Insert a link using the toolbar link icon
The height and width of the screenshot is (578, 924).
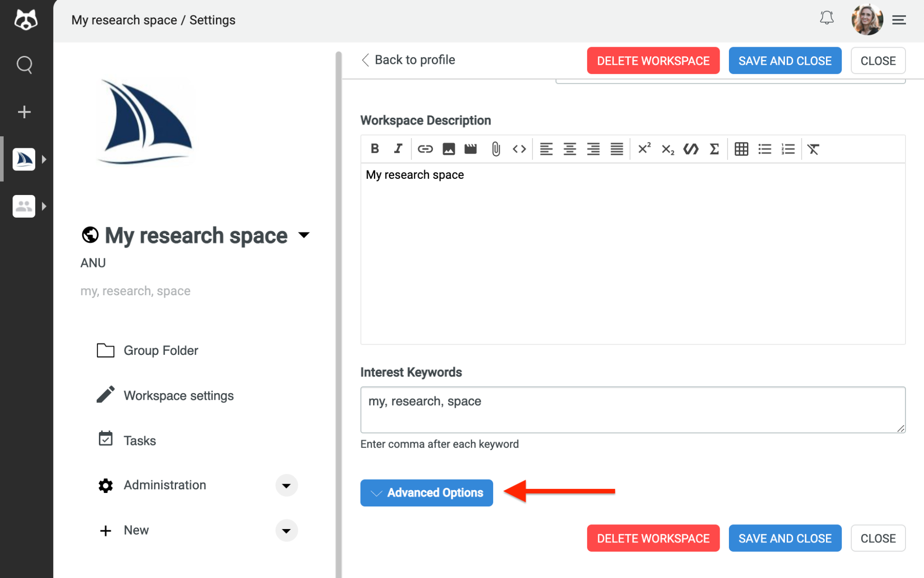click(425, 149)
